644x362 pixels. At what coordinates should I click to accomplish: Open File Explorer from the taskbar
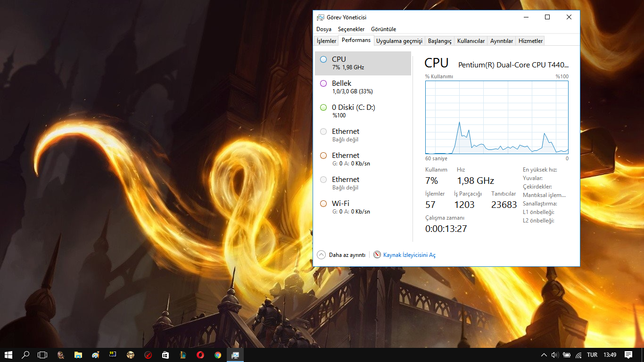tap(78, 355)
